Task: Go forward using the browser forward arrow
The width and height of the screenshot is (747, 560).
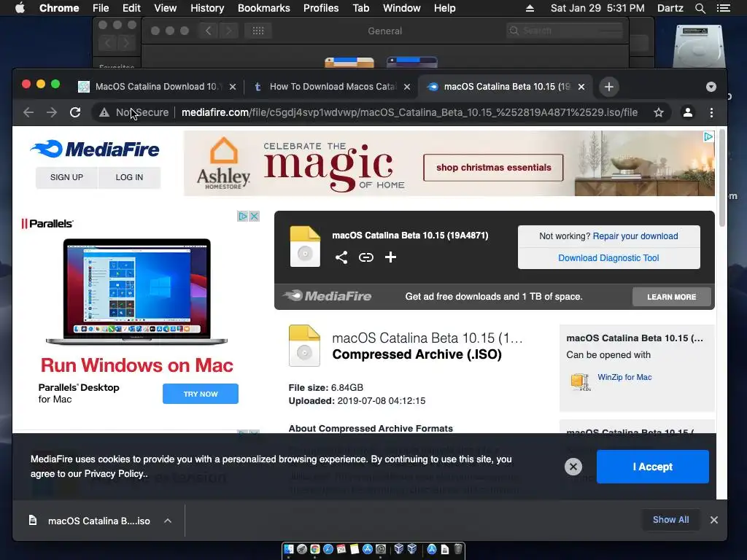Action: [52, 112]
